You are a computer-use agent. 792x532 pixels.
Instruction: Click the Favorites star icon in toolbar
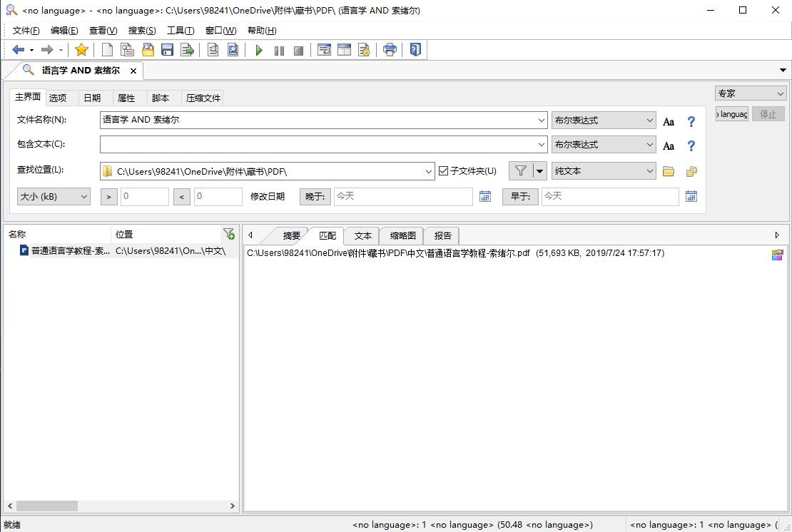[x=81, y=50]
